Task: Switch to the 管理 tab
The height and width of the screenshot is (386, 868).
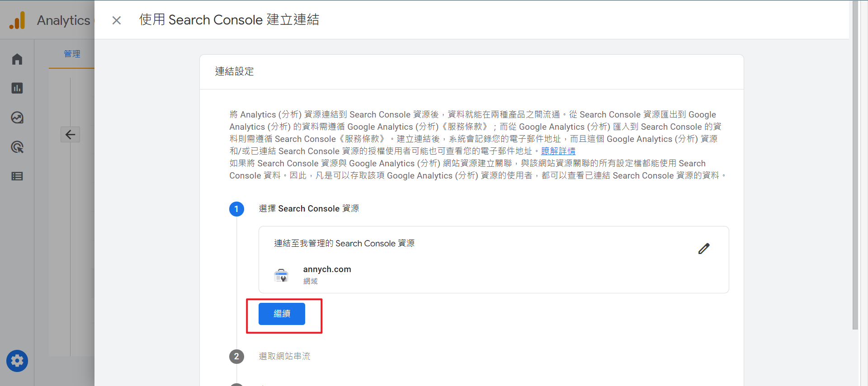Action: pyautogui.click(x=72, y=54)
